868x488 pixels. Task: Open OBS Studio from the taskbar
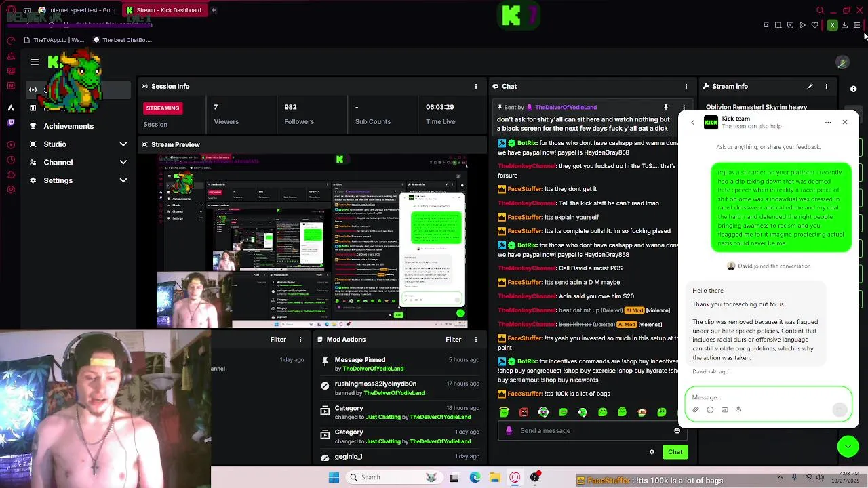click(535, 477)
